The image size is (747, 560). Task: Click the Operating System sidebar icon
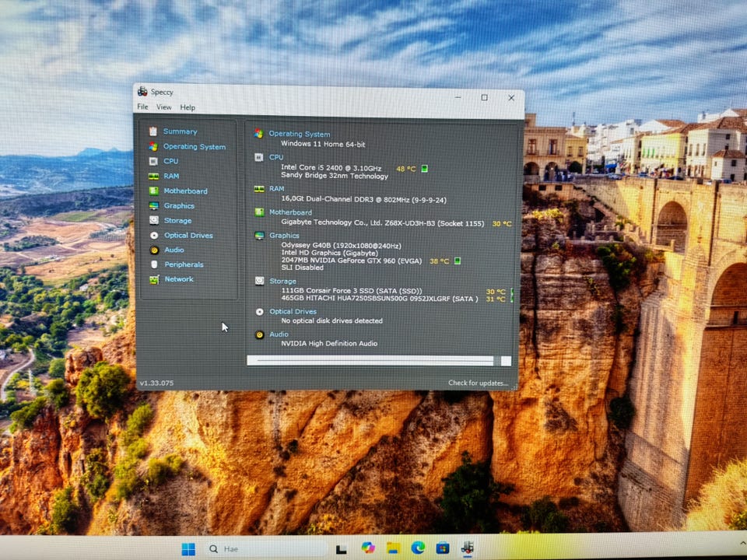153,146
